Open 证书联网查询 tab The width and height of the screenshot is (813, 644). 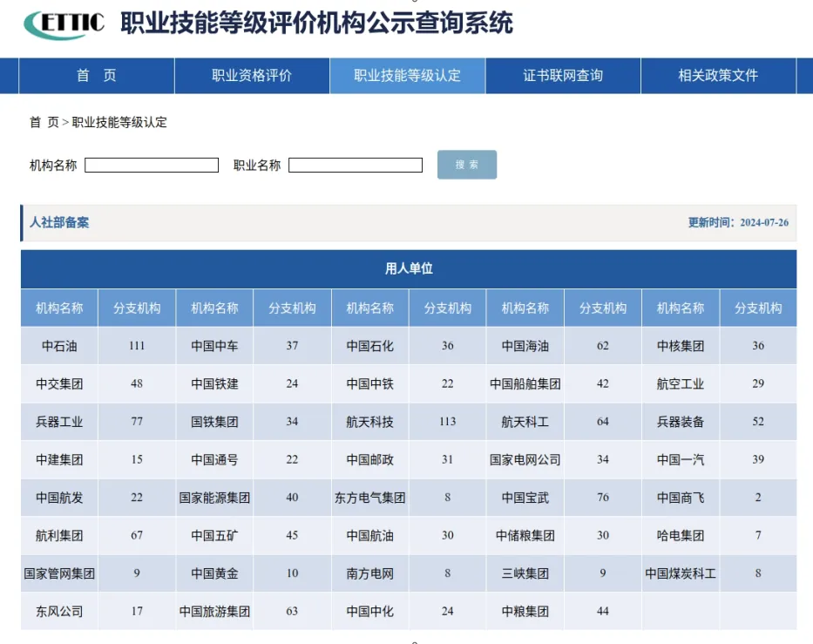[563, 76]
